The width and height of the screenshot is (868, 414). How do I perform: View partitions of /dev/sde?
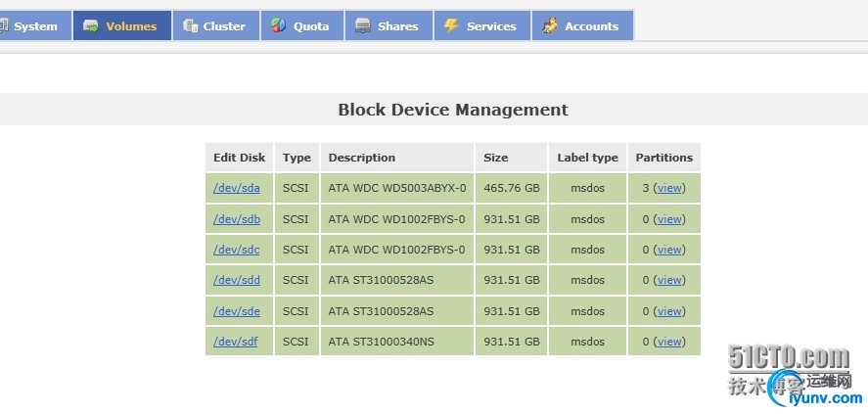(669, 311)
